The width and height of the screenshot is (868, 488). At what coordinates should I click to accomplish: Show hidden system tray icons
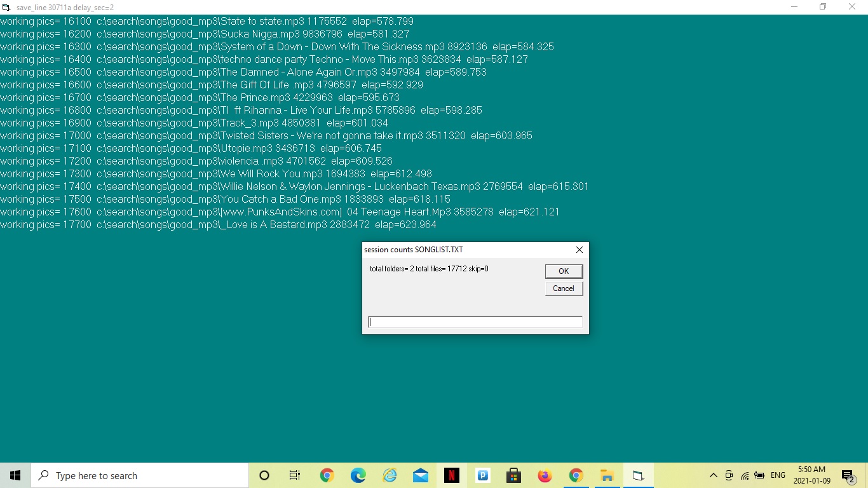click(x=713, y=475)
